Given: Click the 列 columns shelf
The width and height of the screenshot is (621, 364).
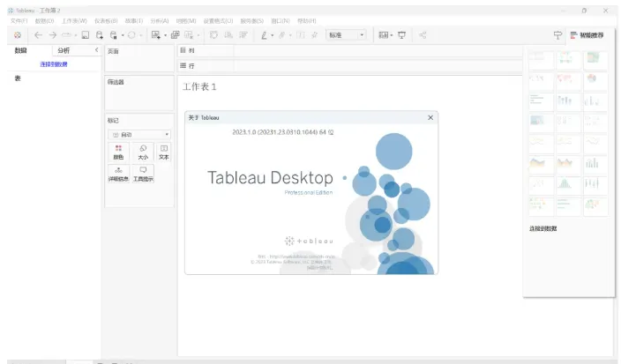Looking at the screenshot, I should click(x=350, y=50).
